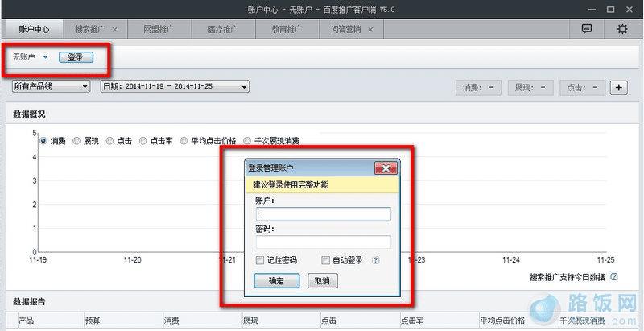644x331 pixels.
Task: Open the message feedback icon
Action: pyautogui.click(x=587, y=29)
